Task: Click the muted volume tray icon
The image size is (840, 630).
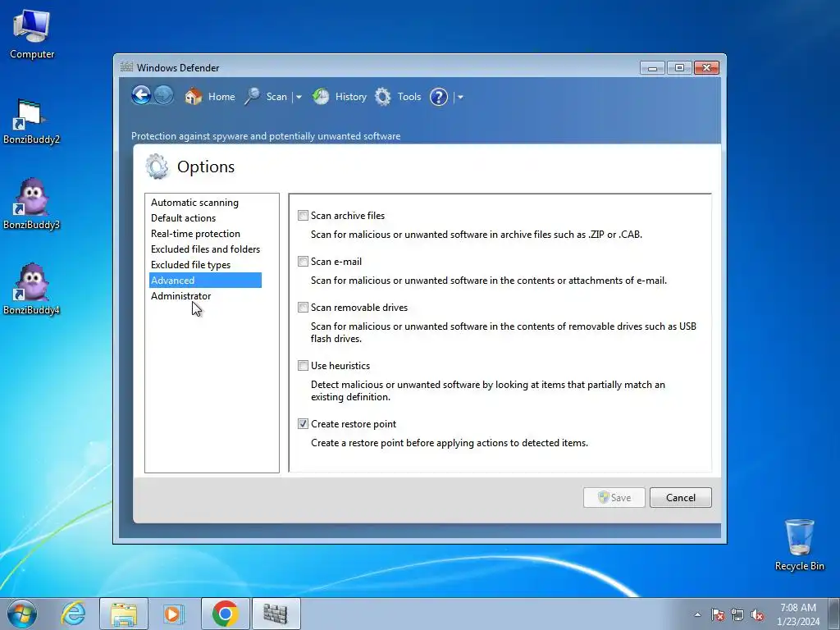Action: click(757, 614)
